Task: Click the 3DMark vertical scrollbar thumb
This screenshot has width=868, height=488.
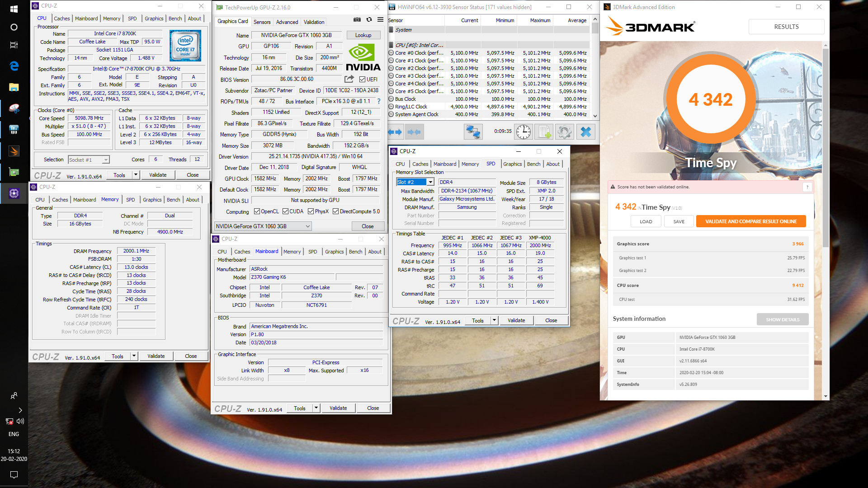Action: pos(826,147)
